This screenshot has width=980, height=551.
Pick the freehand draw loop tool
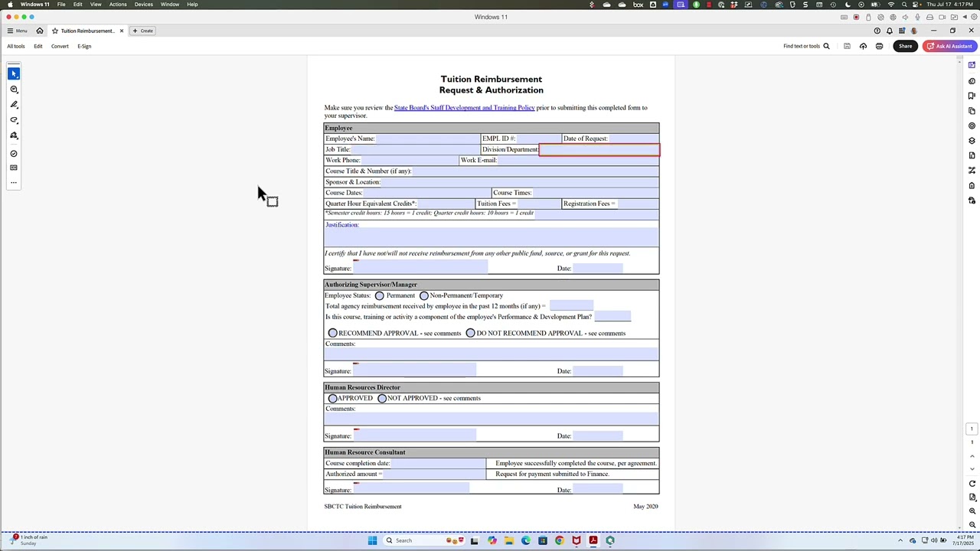tap(14, 119)
